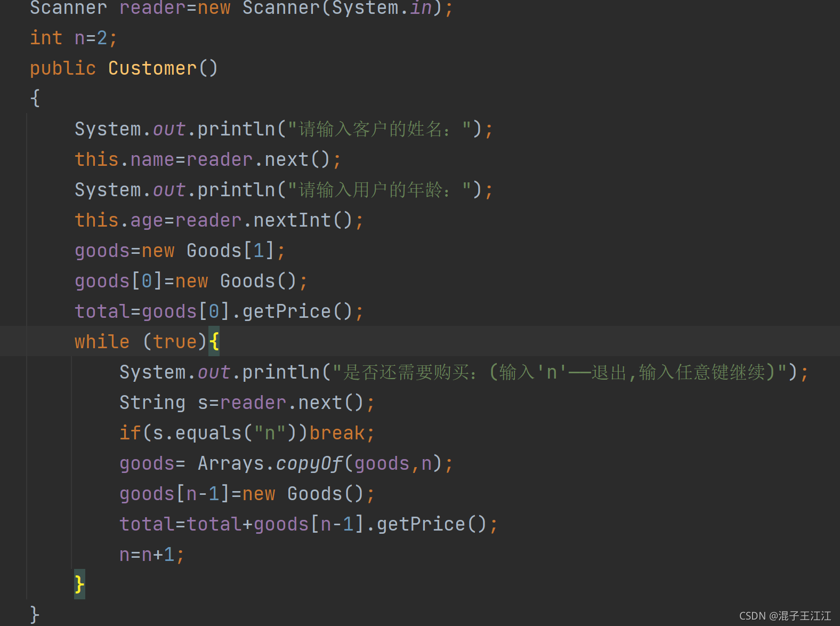Click the 'while (true)' statement
The height and width of the screenshot is (626, 840).
(141, 342)
